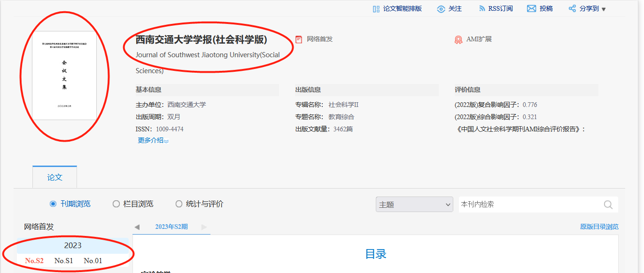Screen dimensions: 644x273
Task: Click the 关注 link text
Action: coord(455,9)
